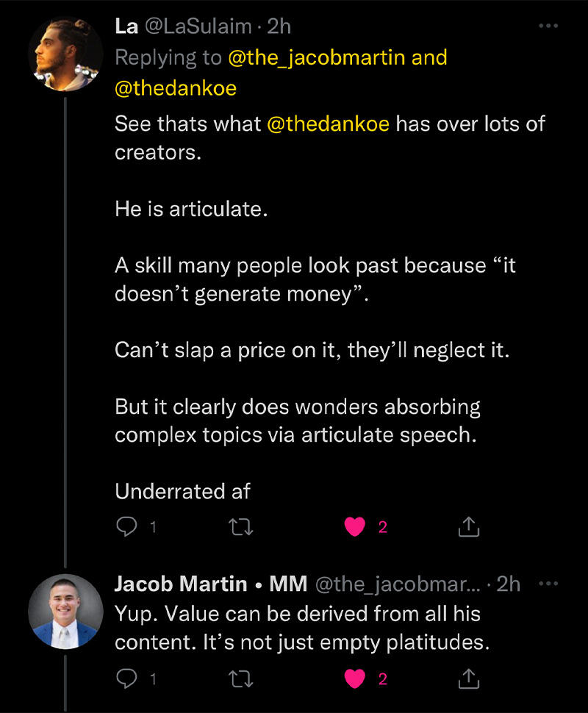The height and width of the screenshot is (713, 588).
Task: Click the 2h timestamp on Jacob's tweet
Action: 509,584
